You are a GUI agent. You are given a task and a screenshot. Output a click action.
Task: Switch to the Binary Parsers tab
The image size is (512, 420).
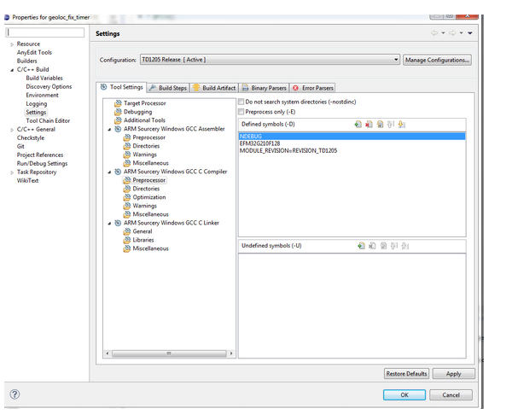click(265, 88)
